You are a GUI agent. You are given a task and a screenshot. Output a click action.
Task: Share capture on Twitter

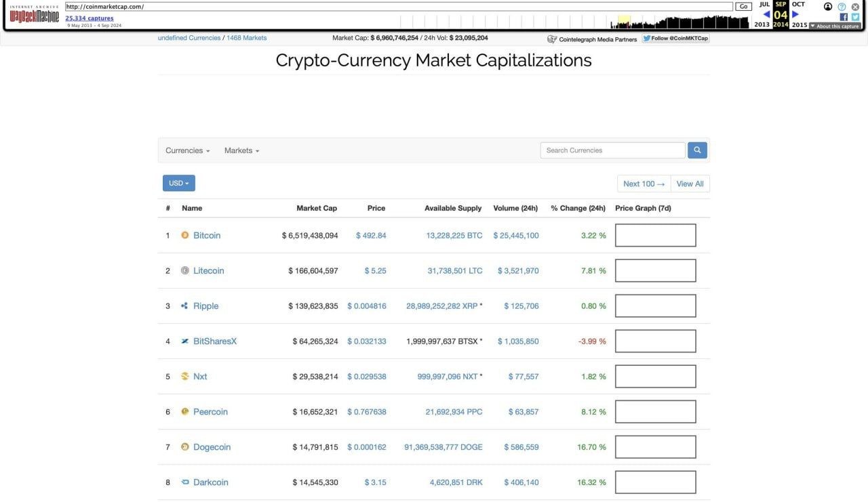click(855, 17)
